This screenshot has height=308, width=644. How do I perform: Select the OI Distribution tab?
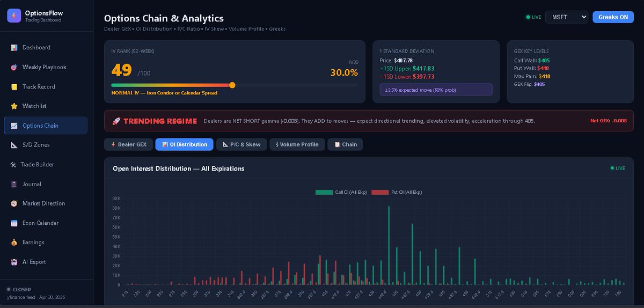[184, 144]
